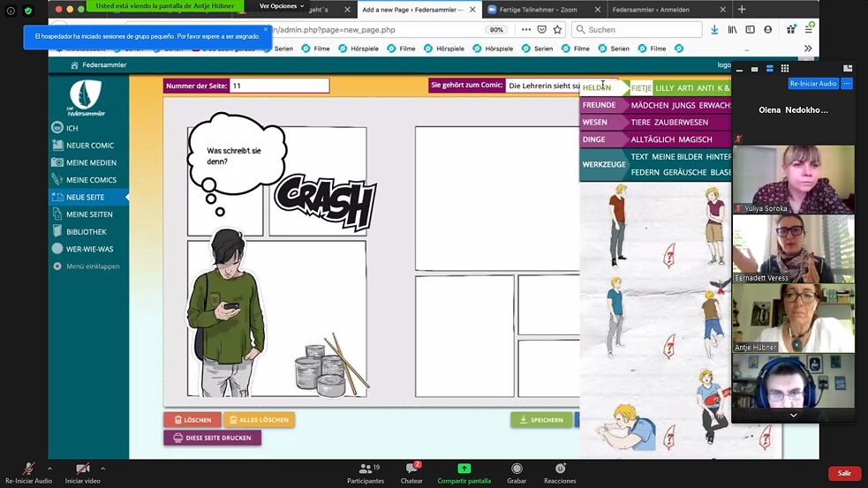Viewport: 868px width, 488px height.
Task: Open the Chatear chat icon
Action: tap(411, 469)
